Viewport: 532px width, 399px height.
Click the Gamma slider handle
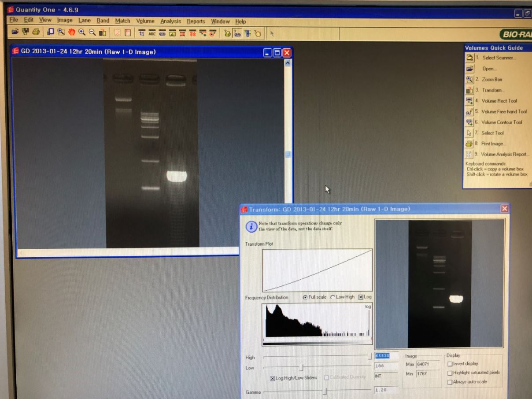(x=325, y=391)
